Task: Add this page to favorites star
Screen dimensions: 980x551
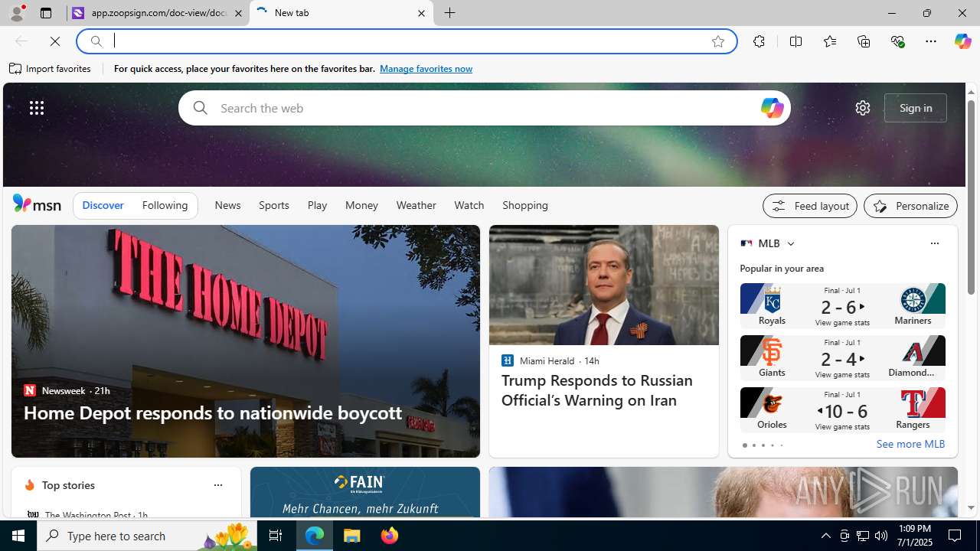Action: tap(718, 41)
